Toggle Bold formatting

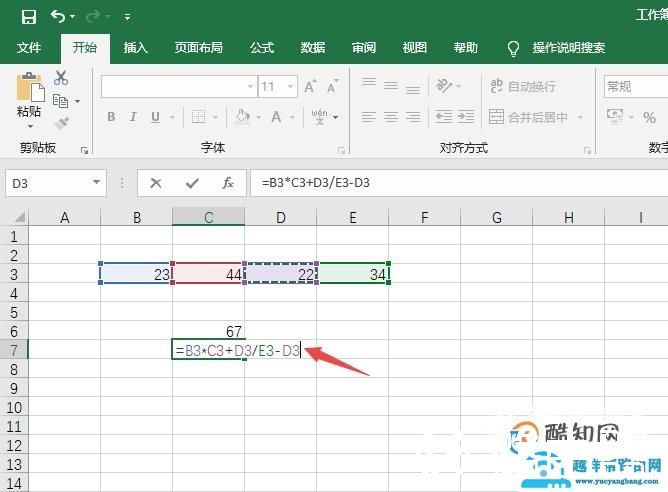click(111, 117)
